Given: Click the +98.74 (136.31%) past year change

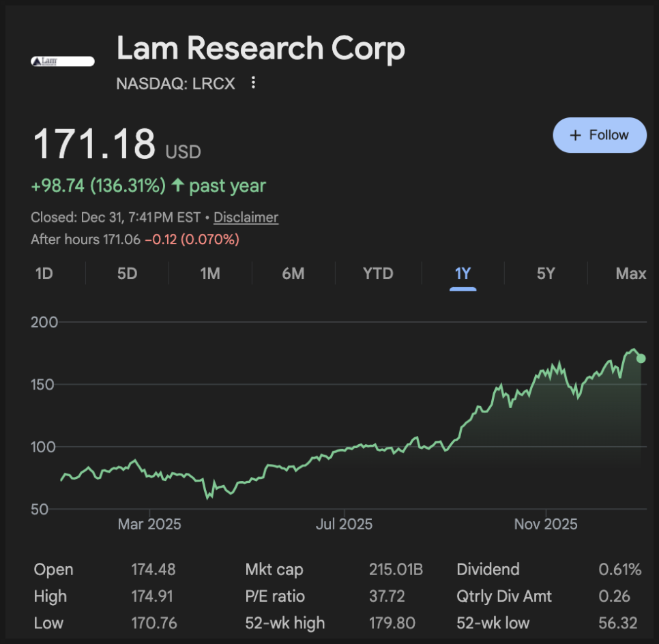Looking at the screenshot, I should [x=148, y=186].
